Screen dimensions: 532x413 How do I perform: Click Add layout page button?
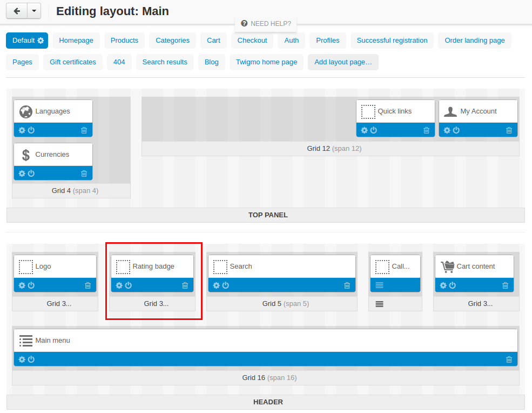[343, 62]
